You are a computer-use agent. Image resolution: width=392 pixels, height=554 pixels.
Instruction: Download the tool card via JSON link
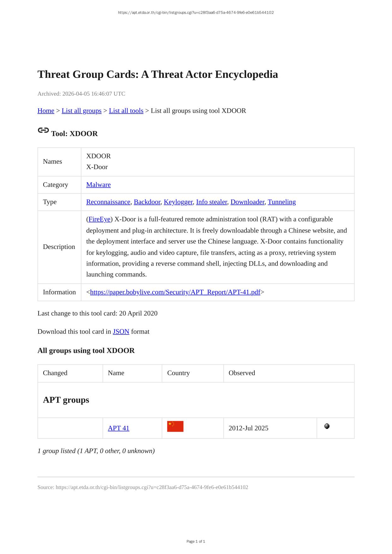121,332
